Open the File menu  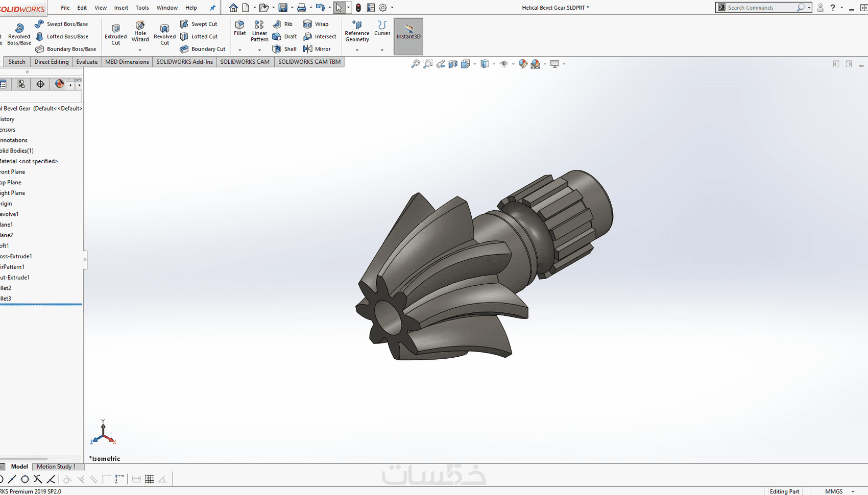tap(65, 8)
